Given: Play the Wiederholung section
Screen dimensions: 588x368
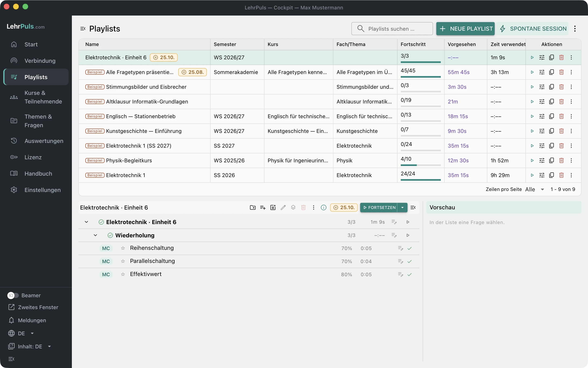Looking at the screenshot, I should [x=408, y=235].
